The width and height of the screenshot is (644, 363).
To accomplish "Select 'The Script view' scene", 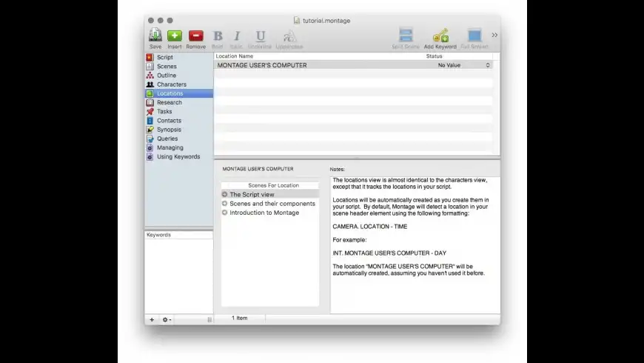I will (270, 194).
